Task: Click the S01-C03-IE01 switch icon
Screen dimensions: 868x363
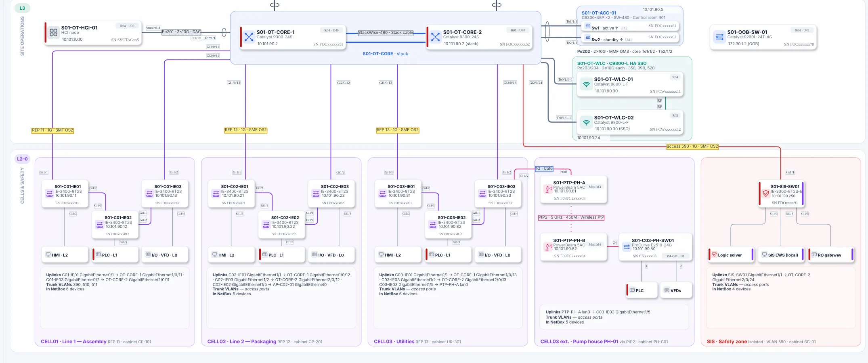Action: [382, 194]
